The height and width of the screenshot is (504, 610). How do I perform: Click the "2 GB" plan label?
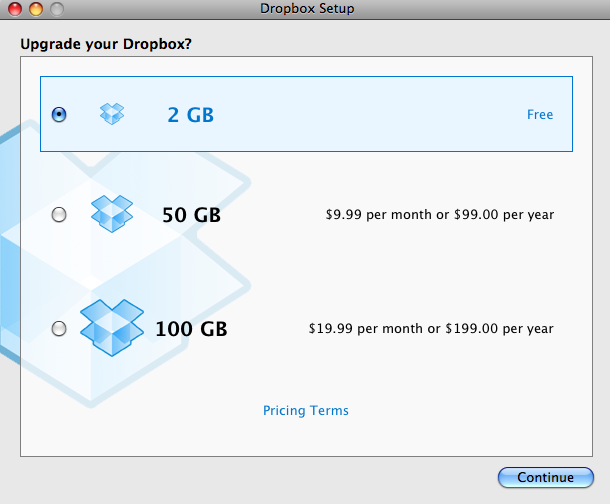(x=191, y=115)
